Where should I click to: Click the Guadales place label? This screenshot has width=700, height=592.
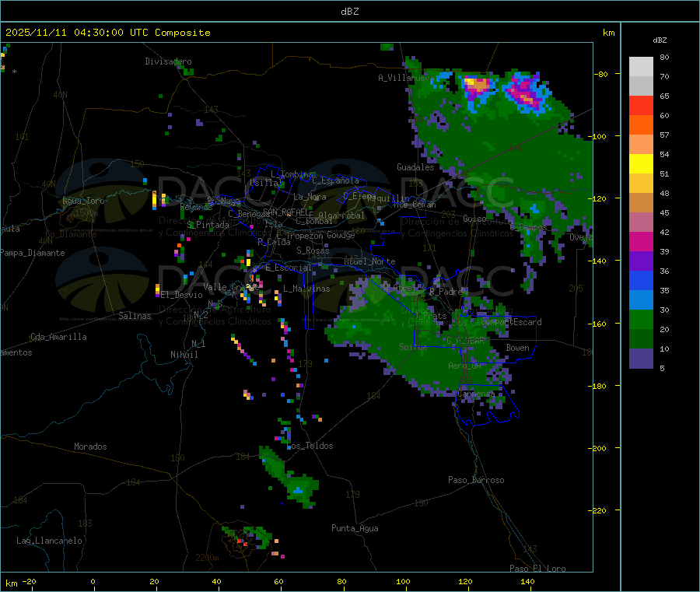click(415, 167)
